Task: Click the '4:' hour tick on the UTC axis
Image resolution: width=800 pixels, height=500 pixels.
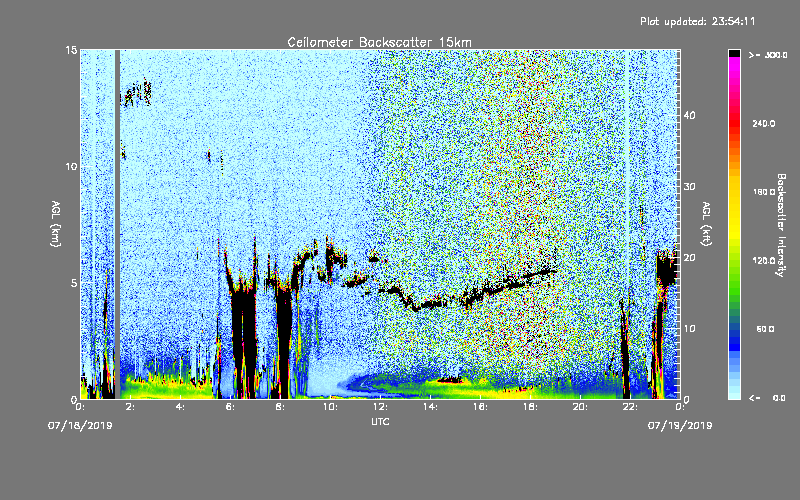Action: point(180,407)
